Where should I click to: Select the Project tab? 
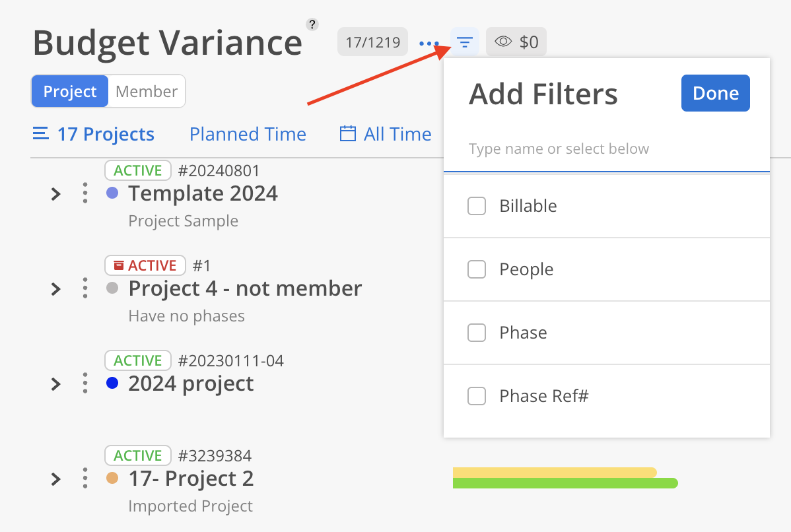70,92
